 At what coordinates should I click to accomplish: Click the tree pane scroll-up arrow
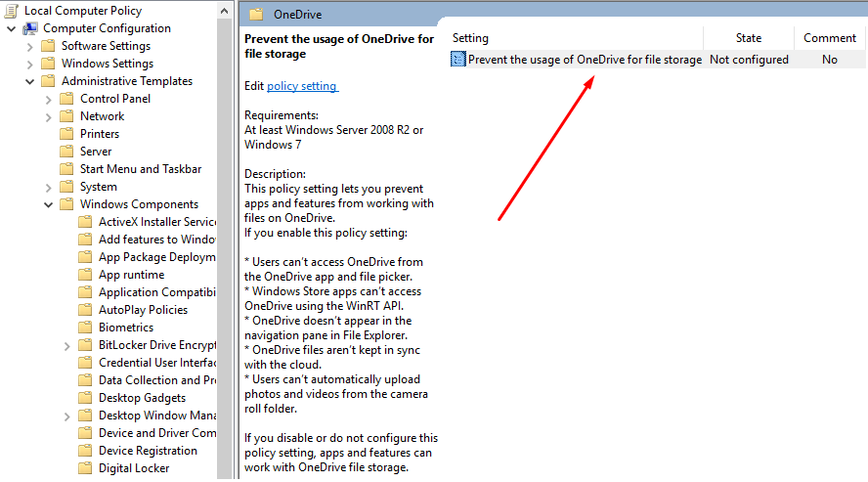(224, 11)
